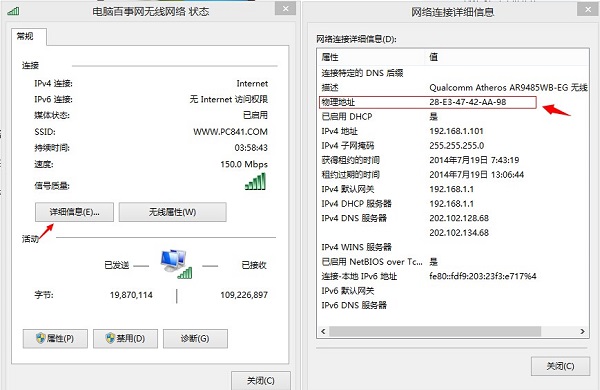Screen dimensions: 600x390
Task: Select the 物理地址 row label
Action: (338, 102)
